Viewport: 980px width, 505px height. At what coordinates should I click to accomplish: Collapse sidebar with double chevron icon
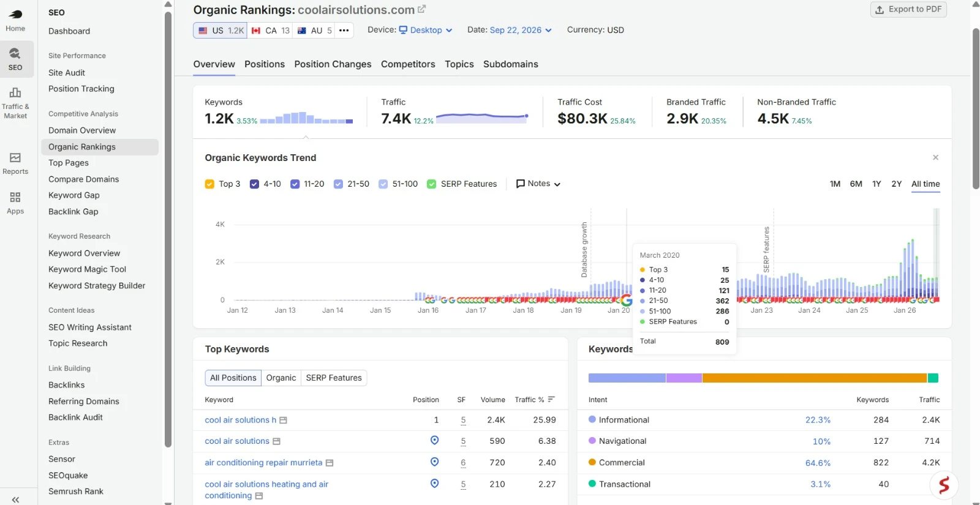point(15,499)
